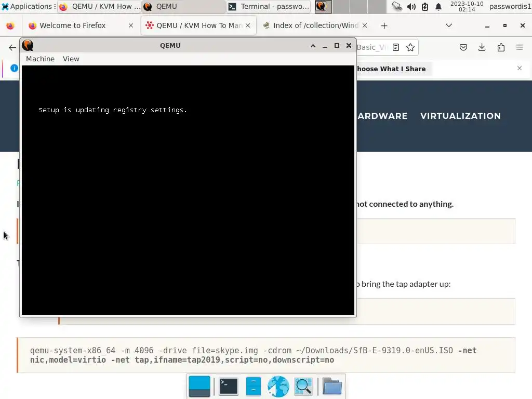Open the Machine menu in QEMU
532x399 pixels.
40,59
